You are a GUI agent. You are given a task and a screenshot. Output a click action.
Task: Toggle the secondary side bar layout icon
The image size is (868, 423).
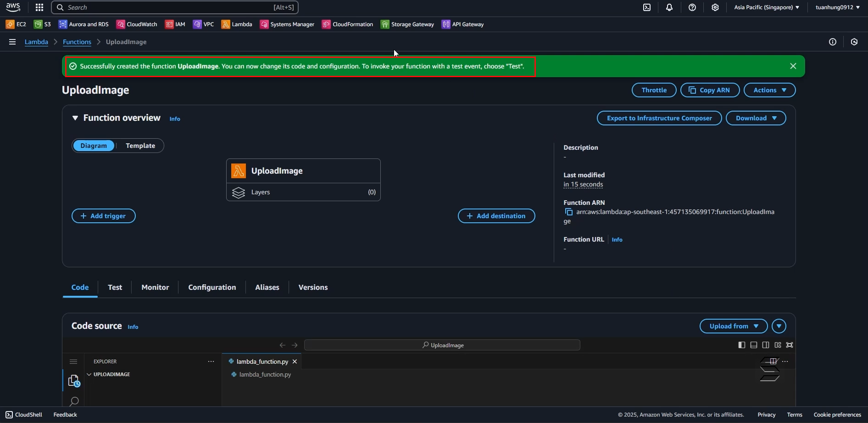(766, 345)
